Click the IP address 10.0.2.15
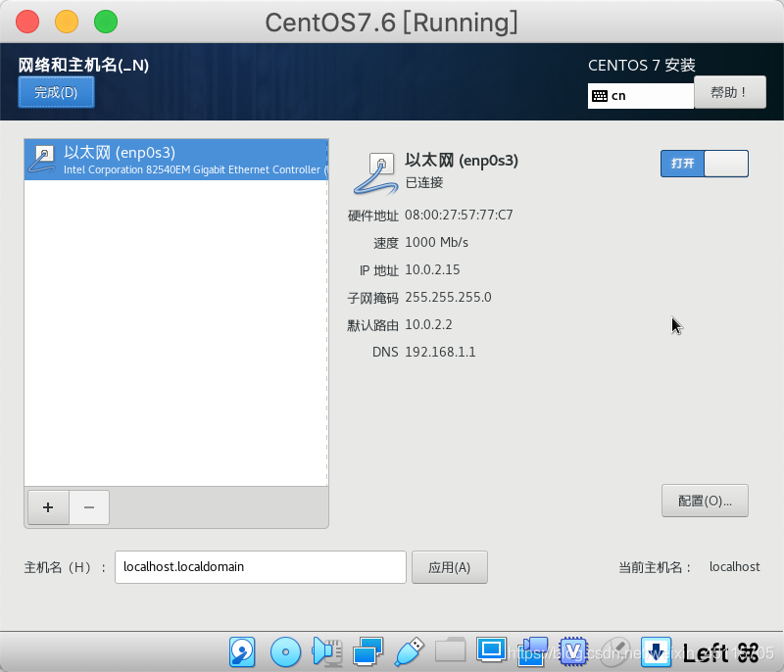This screenshot has height=672, width=784. (432, 269)
